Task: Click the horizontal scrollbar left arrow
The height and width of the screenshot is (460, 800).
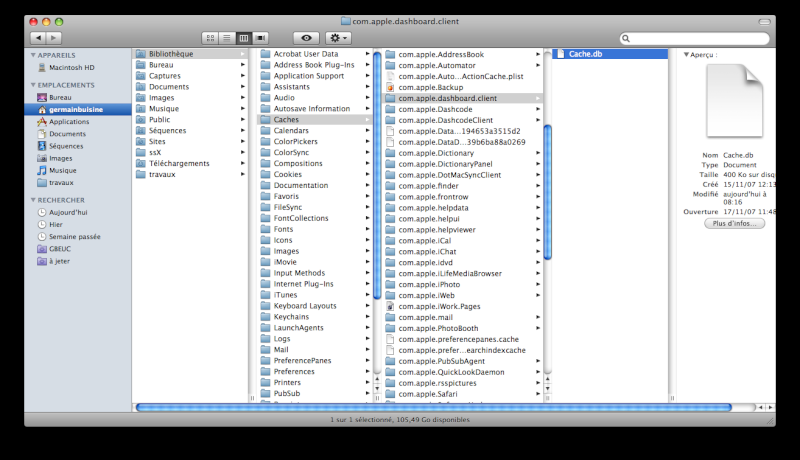Action: click(761, 407)
